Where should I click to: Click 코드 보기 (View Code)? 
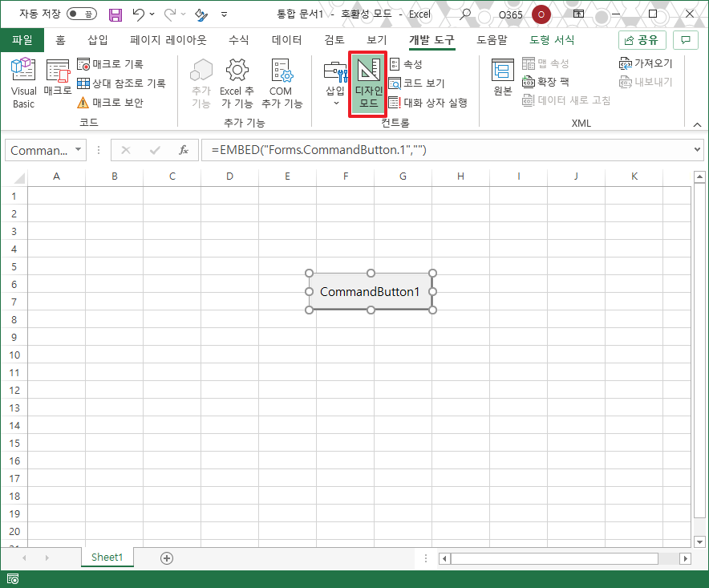tap(417, 83)
